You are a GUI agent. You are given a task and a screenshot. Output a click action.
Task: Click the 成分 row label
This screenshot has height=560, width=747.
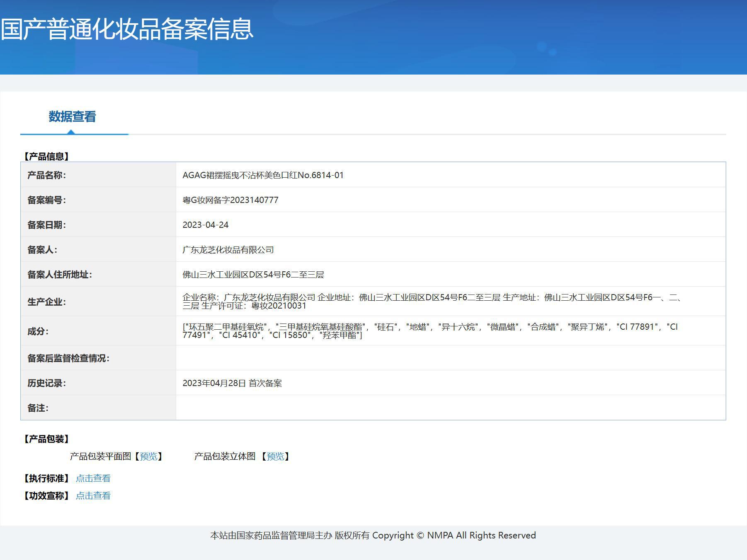coord(38,331)
